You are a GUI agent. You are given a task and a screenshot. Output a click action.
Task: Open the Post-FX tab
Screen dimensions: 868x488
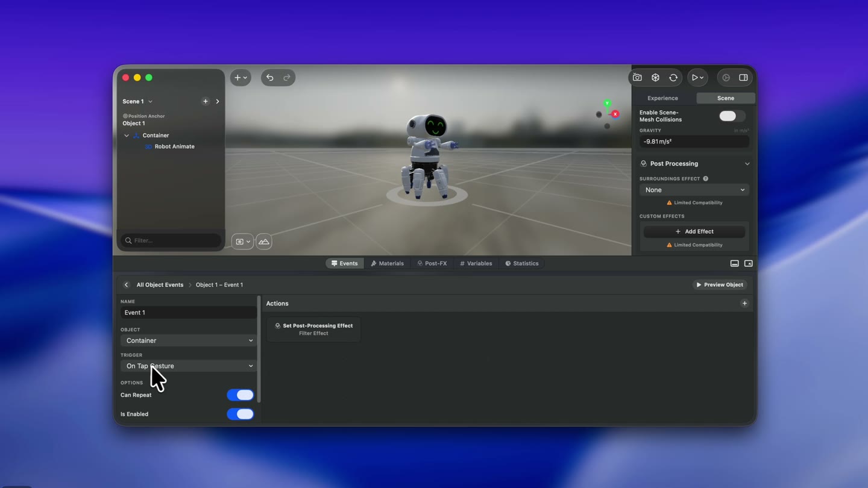[x=432, y=263]
